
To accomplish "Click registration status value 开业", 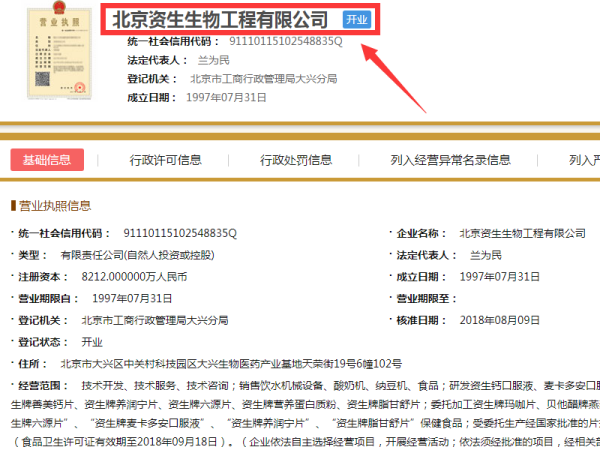I will (x=92, y=342).
